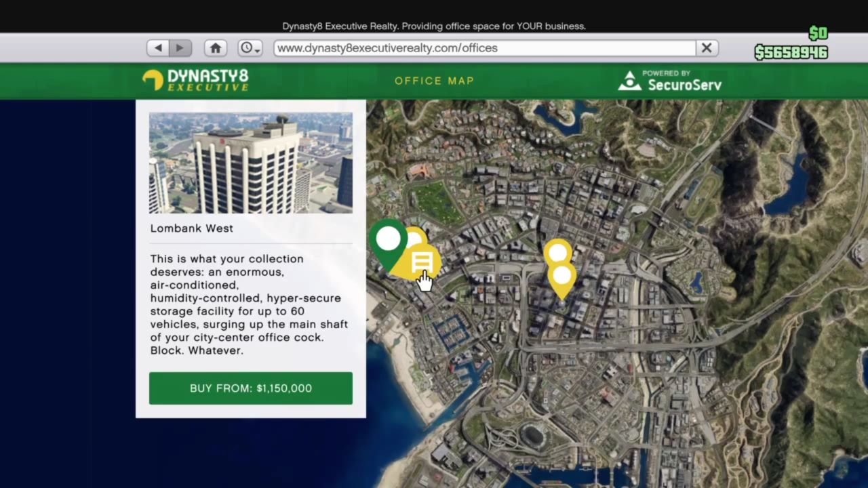Click the Lombank West building photo
Image resolution: width=868 pixels, height=488 pixels.
[x=250, y=163]
